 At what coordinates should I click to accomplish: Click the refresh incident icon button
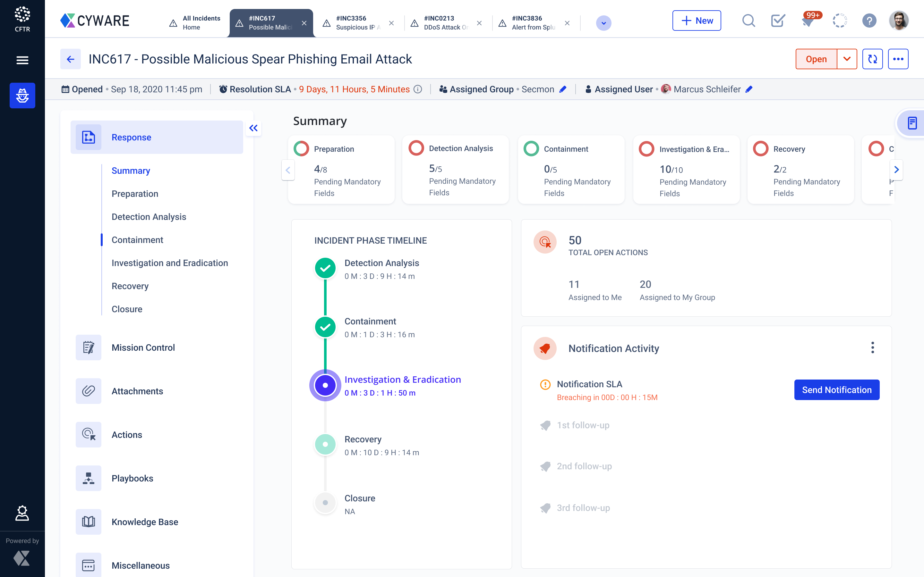click(x=872, y=59)
